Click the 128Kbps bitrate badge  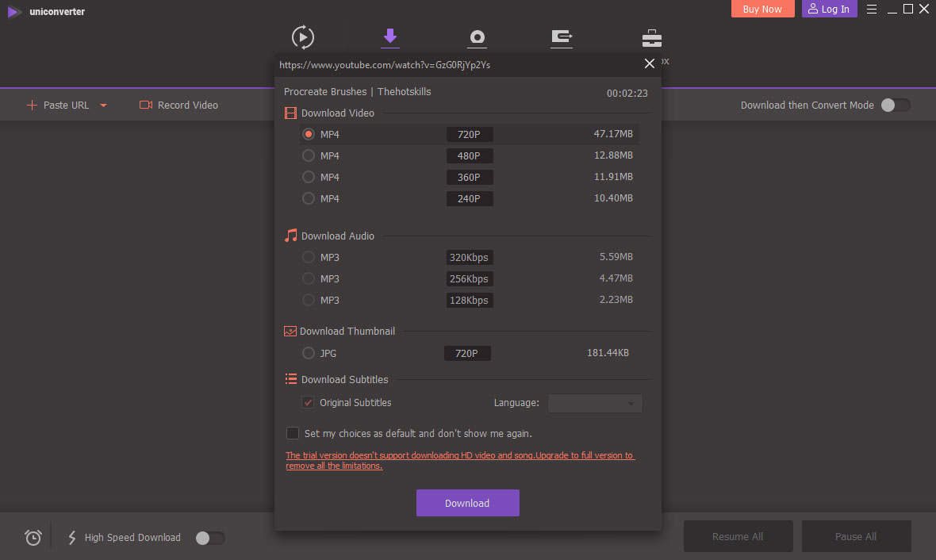pyautogui.click(x=470, y=301)
